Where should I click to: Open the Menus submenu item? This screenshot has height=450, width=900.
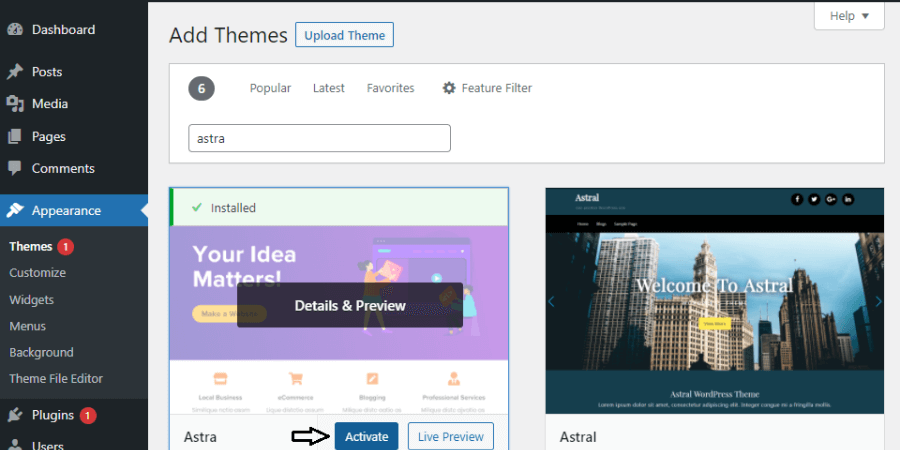28,326
